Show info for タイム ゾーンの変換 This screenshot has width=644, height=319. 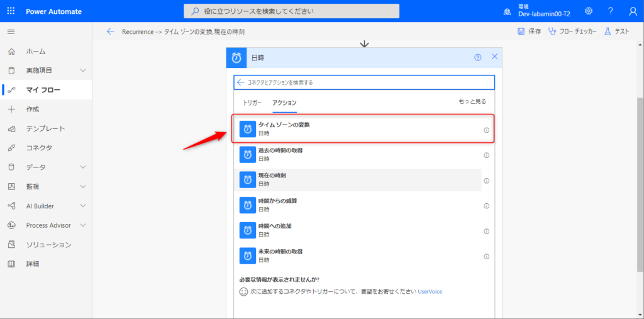[487, 130]
